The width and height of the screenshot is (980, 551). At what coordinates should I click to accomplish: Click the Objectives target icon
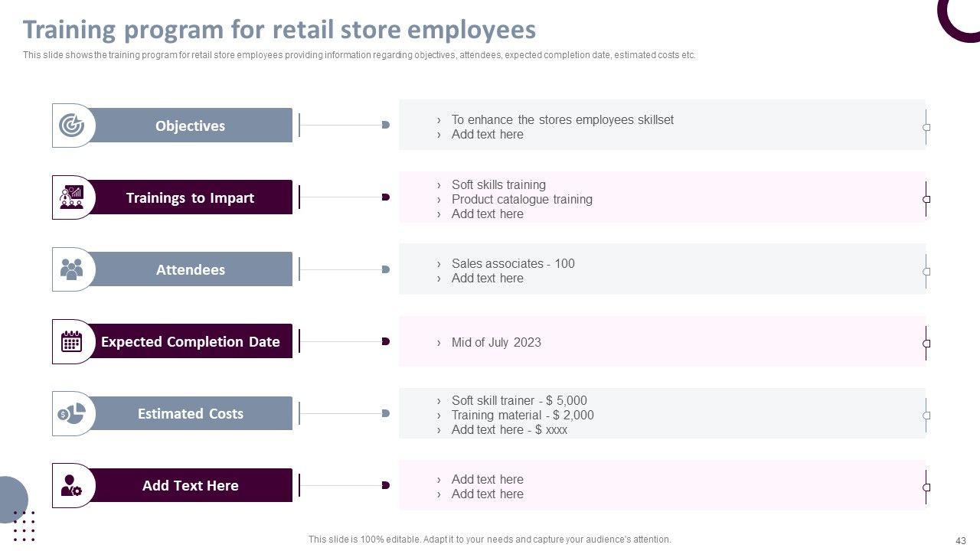(72, 126)
